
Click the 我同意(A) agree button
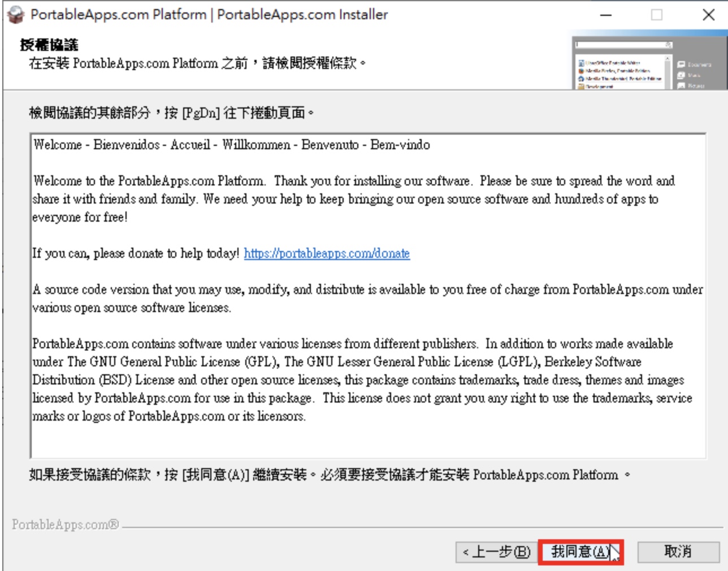tap(580, 552)
